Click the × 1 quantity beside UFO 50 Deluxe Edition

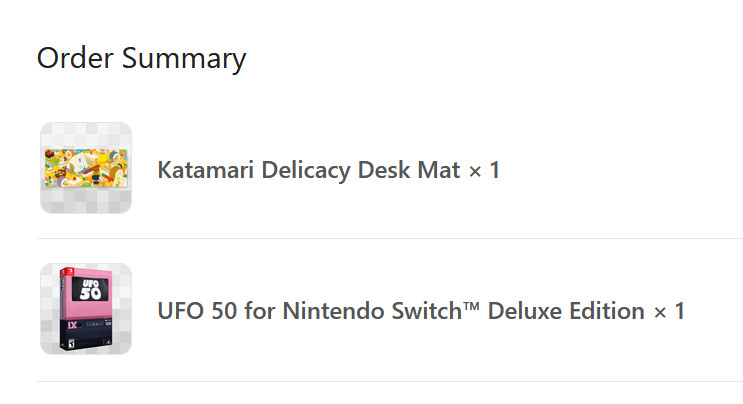(x=669, y=311)
